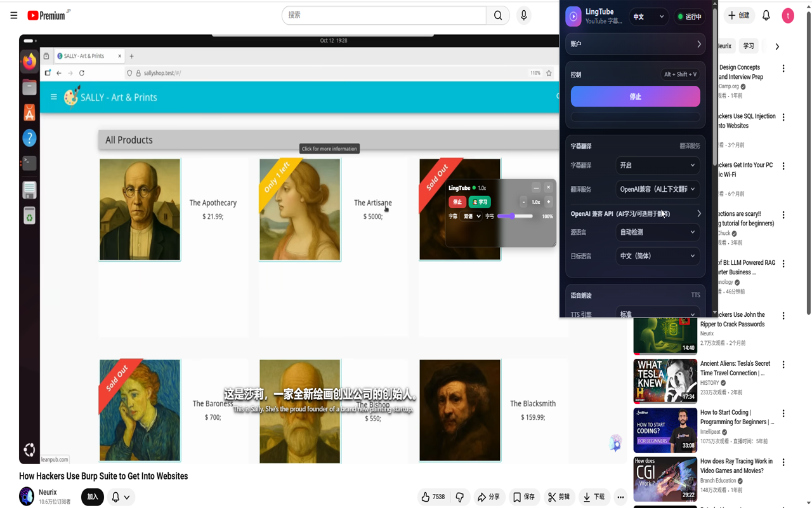Open the CGI recommended video thumbnail

[665, 479]
